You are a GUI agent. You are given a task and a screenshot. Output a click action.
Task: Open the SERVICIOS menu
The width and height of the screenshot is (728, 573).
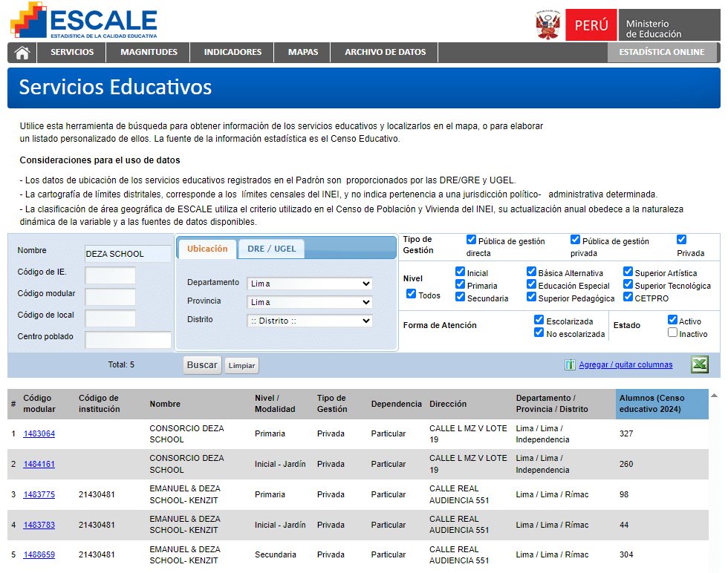72,53
